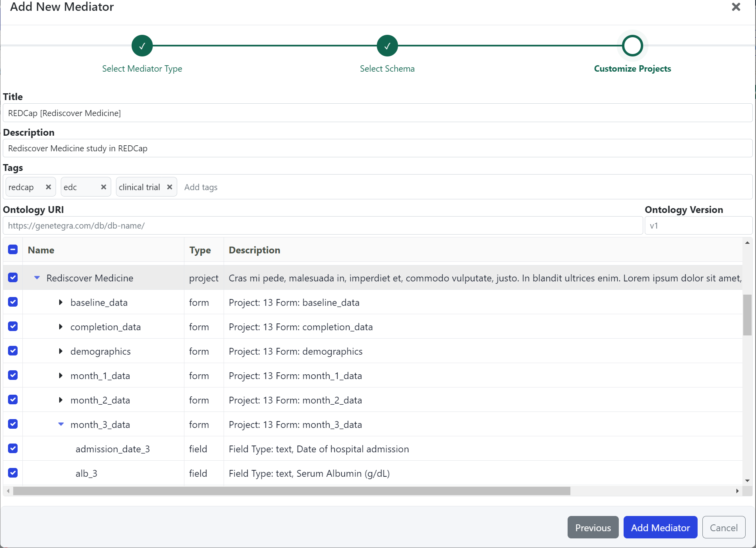The height and width of the screenshot is (548, 756).
Task: Go back to Select Schema step label
Action: tap(387, 69)
